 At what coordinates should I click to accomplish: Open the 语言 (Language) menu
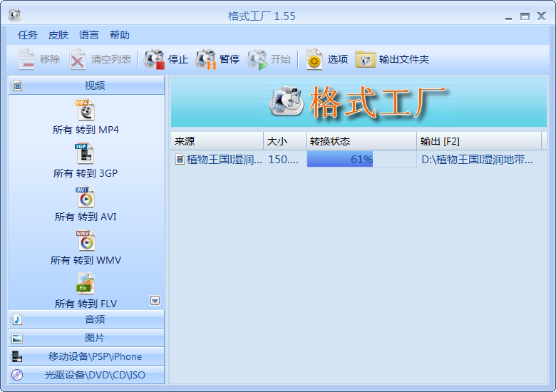point(88,35)
